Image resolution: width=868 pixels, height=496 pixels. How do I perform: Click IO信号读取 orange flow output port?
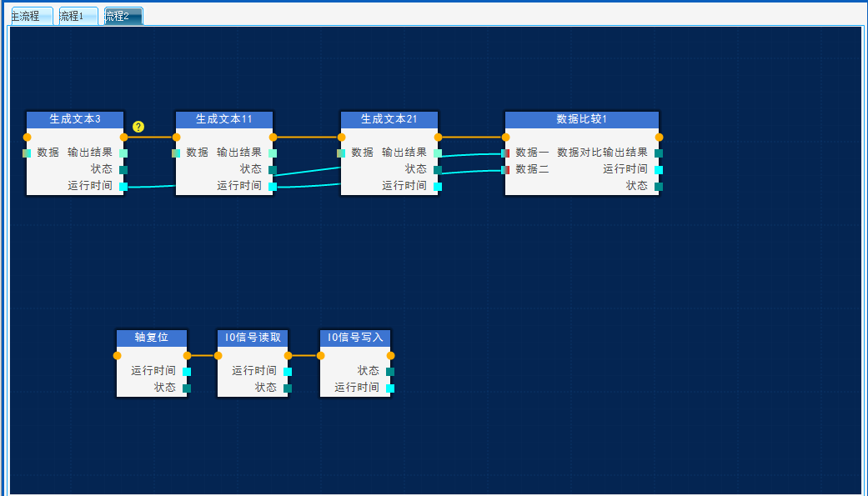tap(288, 356)
